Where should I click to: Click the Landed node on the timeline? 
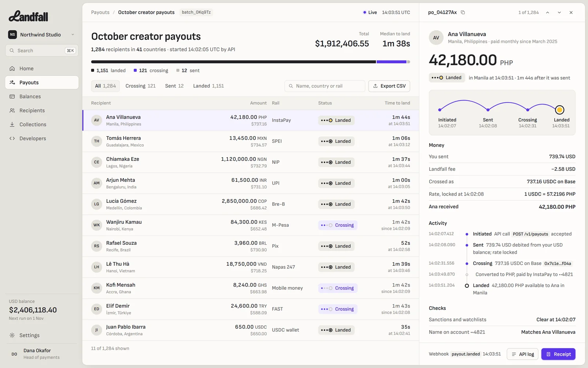[x=560, y=110]
